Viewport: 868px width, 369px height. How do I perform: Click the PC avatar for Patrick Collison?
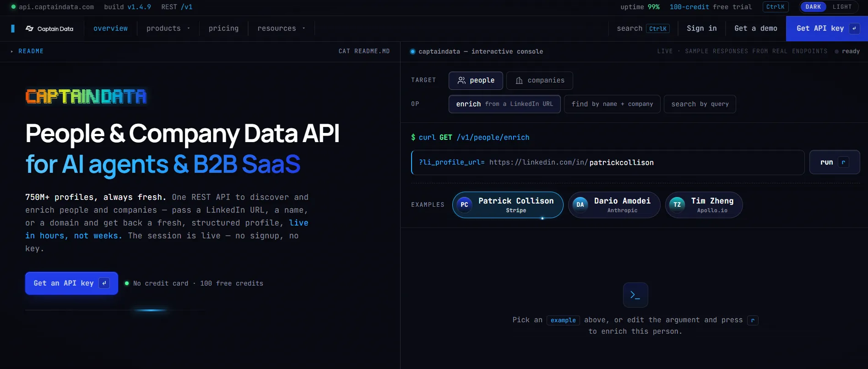tap(464, 205)
